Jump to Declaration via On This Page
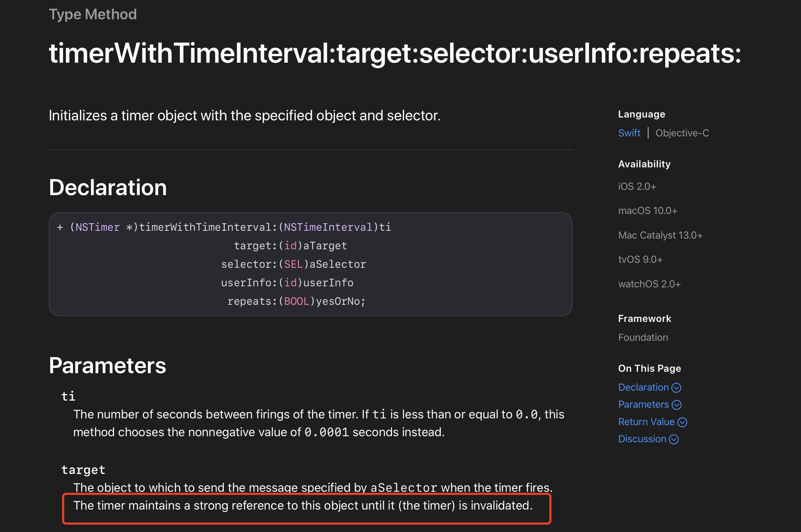This screenshot has width=801, height=532. tap(643, 387)
